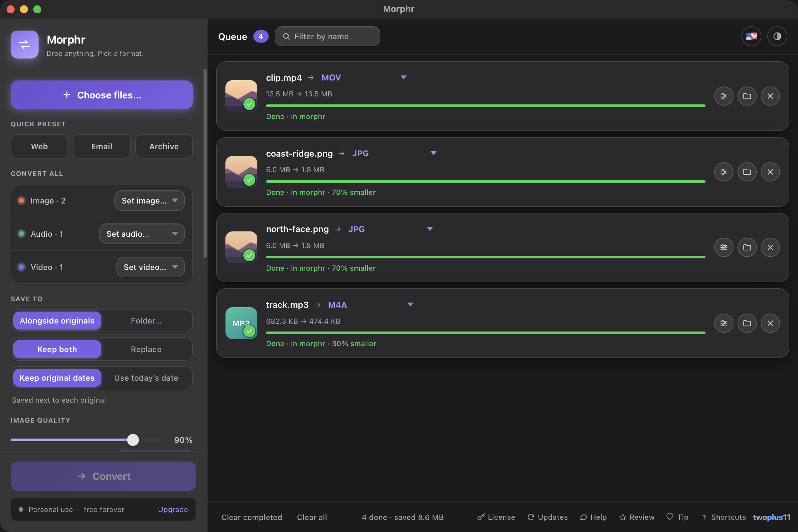Select Keep original dates

57,378
